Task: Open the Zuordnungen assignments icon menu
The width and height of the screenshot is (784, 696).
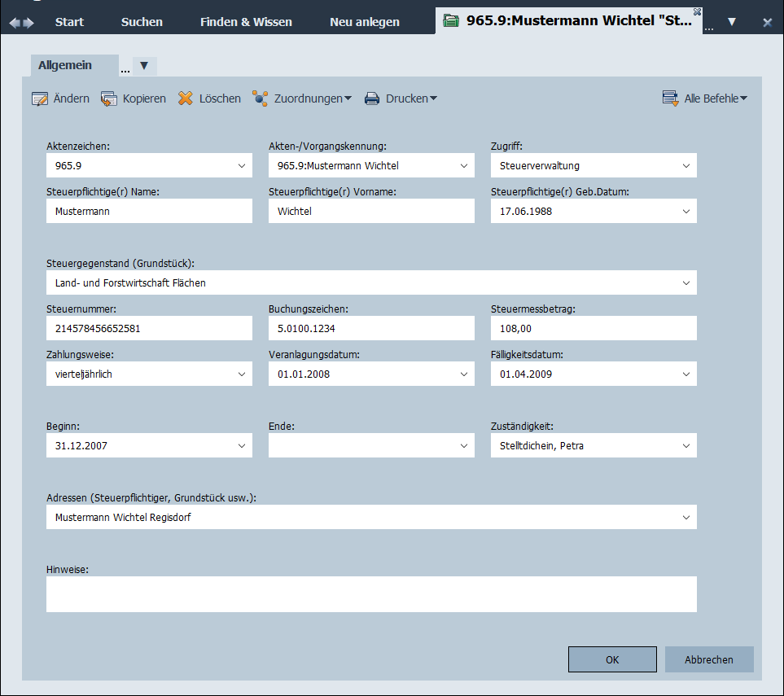Action: point(261,98)
